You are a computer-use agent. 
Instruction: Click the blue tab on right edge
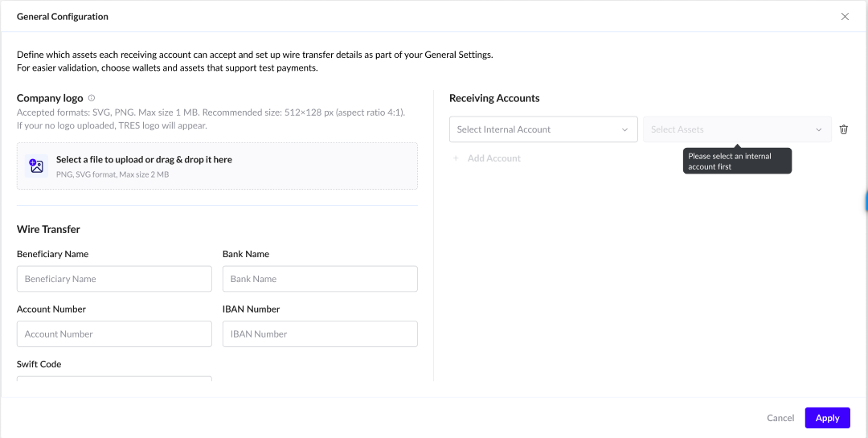[866, 201]
